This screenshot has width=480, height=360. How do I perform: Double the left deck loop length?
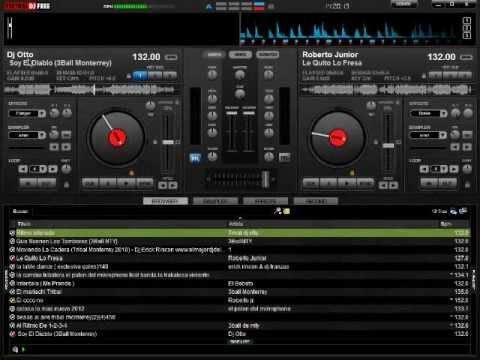[x=53, y=169]
